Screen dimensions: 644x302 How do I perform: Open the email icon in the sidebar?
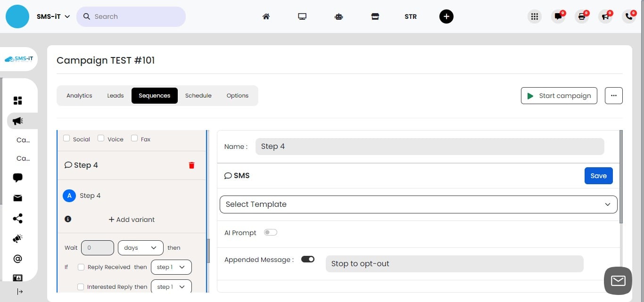click(x=17, y=198)
